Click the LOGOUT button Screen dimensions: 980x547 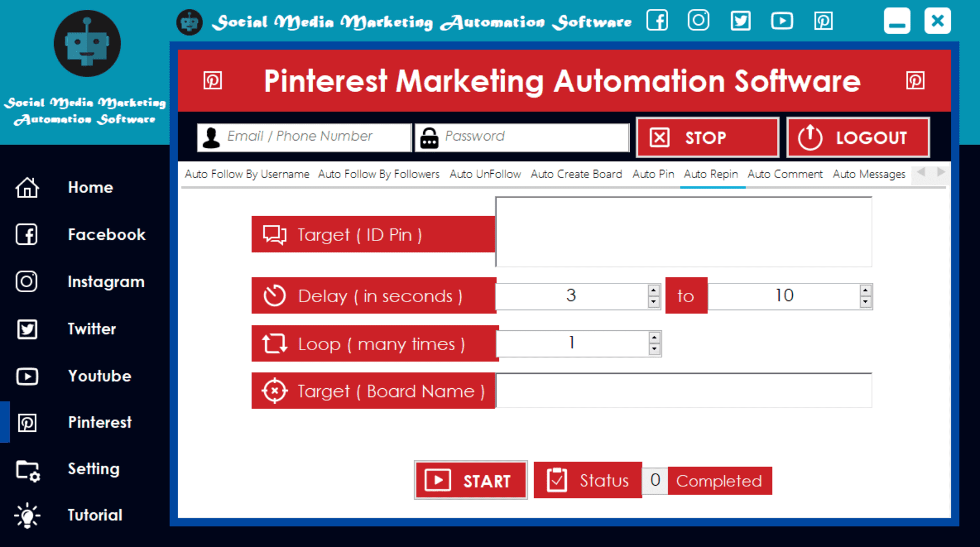pos(858,137)
